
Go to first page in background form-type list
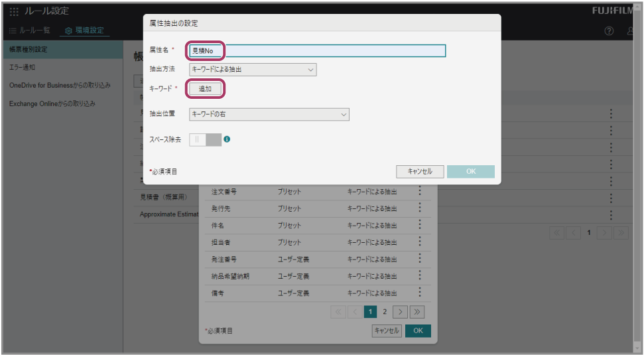tap(556, 233)
